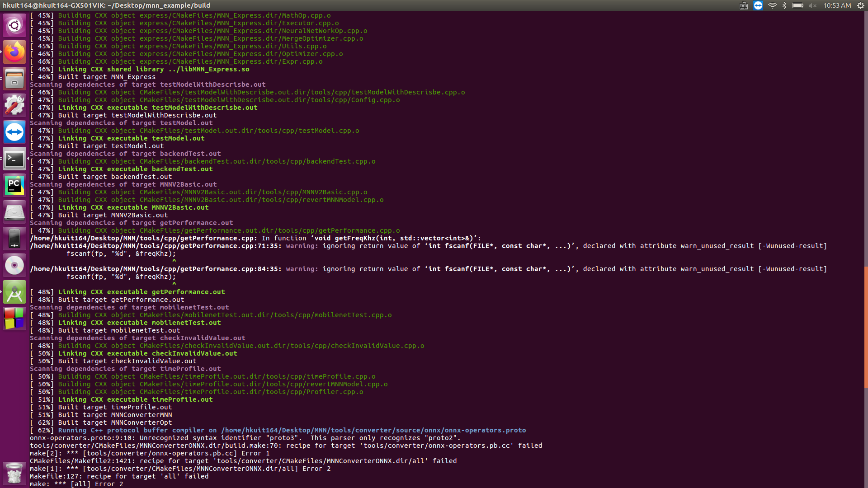Launch Firefox from the dock

pyautogui.click(x=14, y=52)
